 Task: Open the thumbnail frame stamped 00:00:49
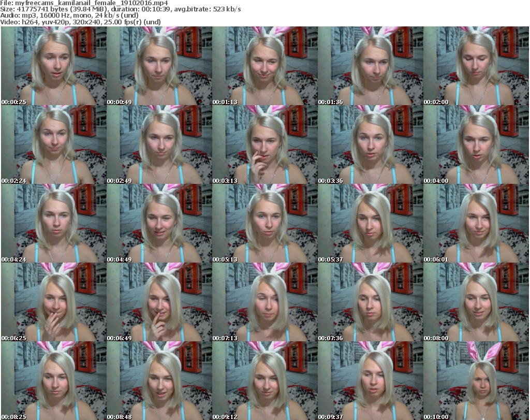[x=159, y=66]
